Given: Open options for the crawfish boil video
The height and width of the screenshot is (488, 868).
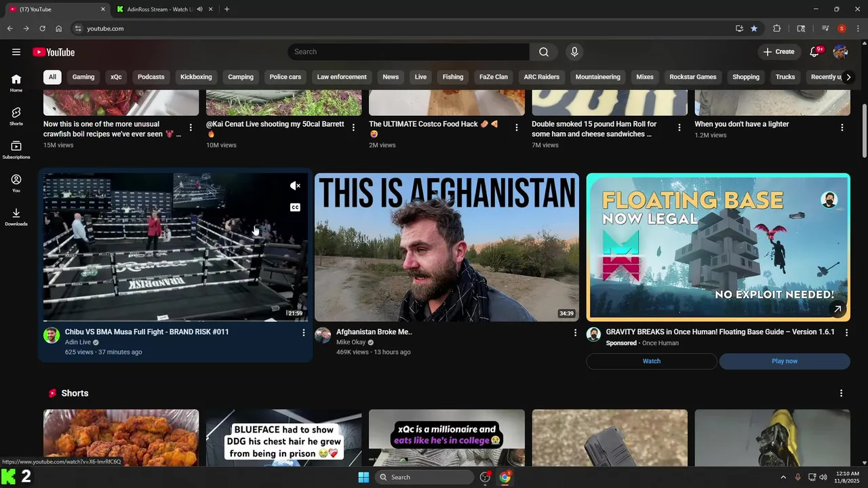Looking at the screenshot, I should coord(191,127).
